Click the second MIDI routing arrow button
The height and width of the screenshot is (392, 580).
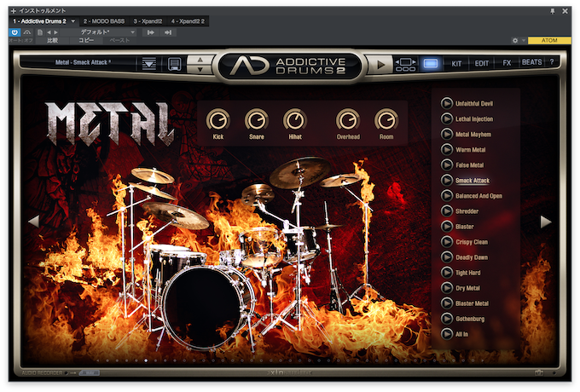click(x=168, y=32)
